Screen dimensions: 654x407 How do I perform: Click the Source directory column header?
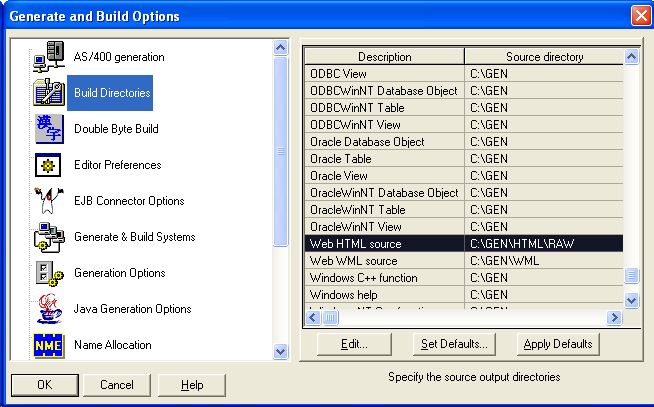(544, 56)
